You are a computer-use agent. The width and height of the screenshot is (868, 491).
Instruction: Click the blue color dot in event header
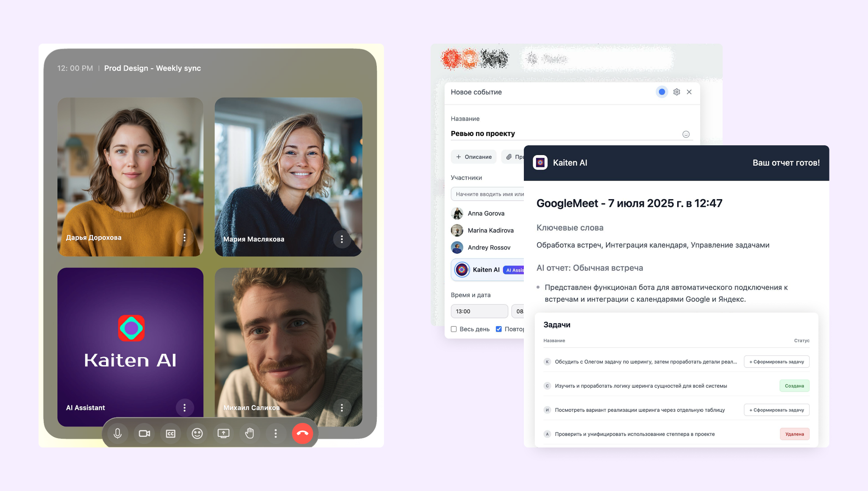pos(662,92)
